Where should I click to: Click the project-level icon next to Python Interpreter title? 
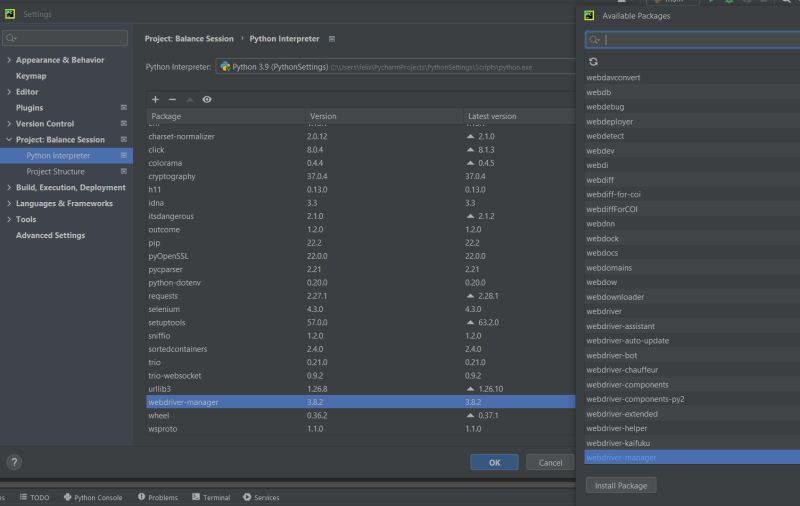[x=332, y=39]
